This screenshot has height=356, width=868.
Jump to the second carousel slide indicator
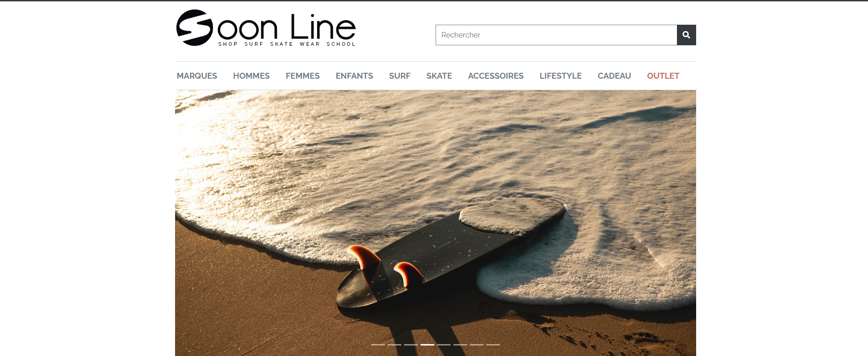(394, 345)
